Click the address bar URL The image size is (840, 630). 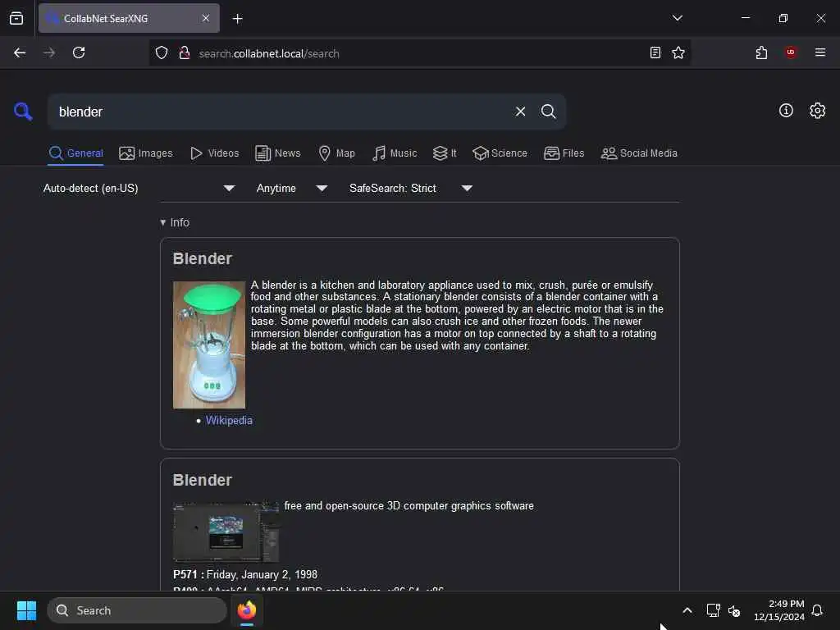(269, 53)
